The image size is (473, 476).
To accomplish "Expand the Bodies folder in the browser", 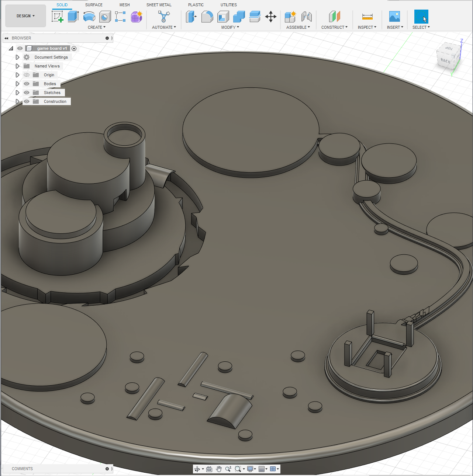I will pos(17,84).
